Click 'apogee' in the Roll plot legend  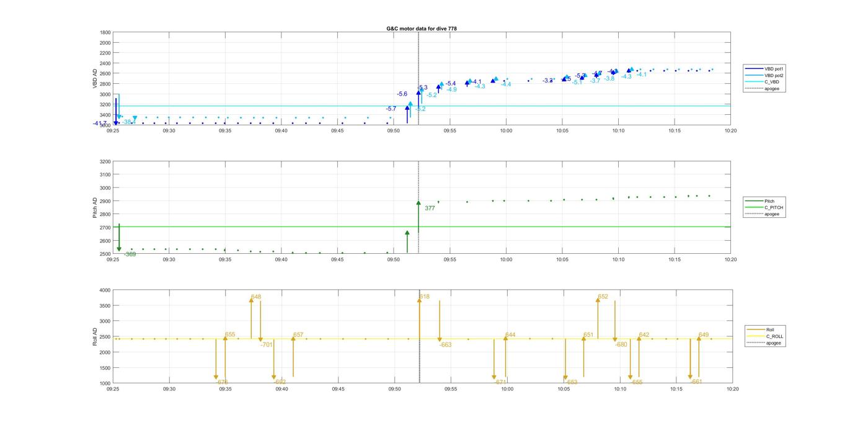(774, 343)
